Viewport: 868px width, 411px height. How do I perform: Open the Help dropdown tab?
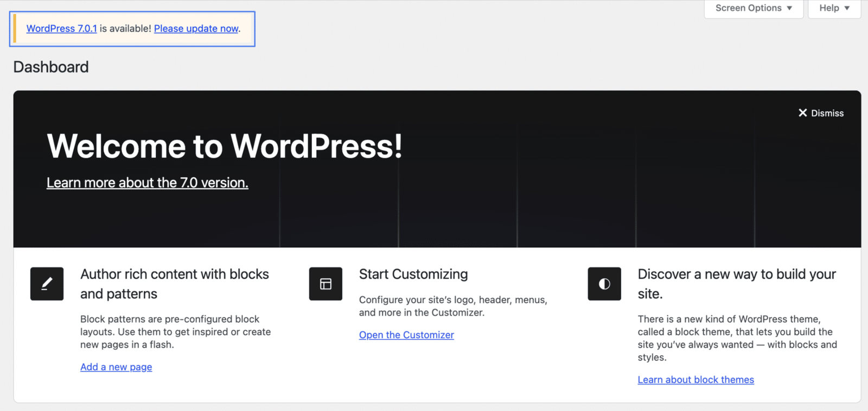(x=834, y=8)
